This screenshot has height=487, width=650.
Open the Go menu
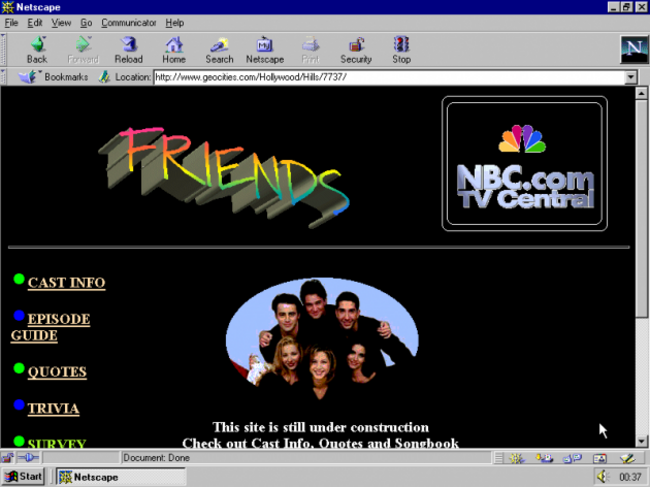[86, 23]
